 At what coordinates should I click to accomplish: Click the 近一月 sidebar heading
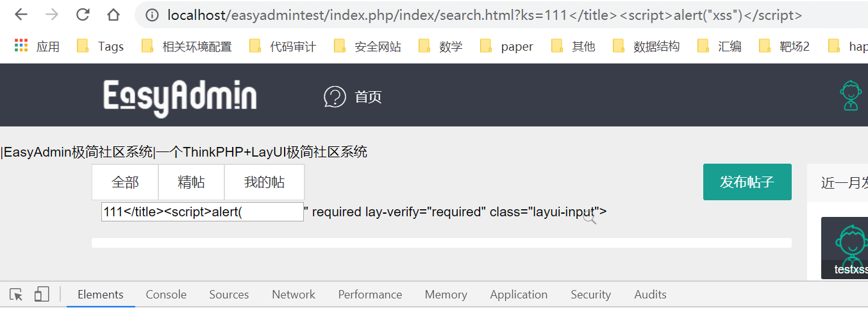point(844,183)
